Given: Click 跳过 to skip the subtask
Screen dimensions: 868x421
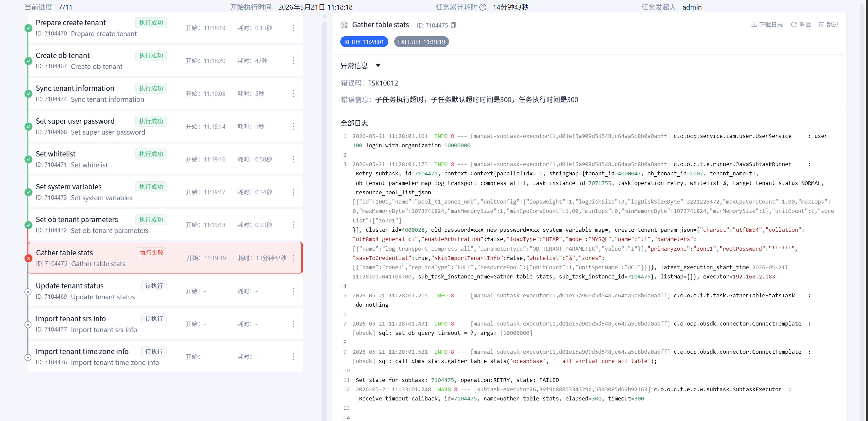Looking at the screenshot, I should [828, 25].
